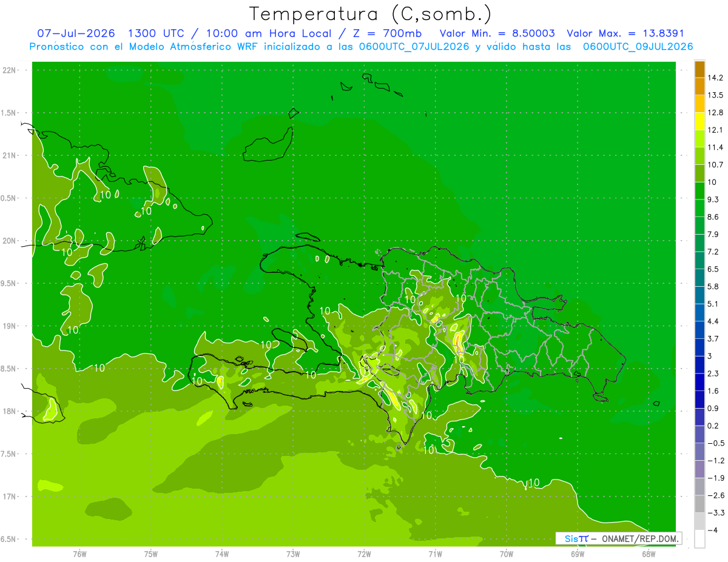Click the "5.8" color scale label
Screen dimensions: 728x562
pos(713,286)
